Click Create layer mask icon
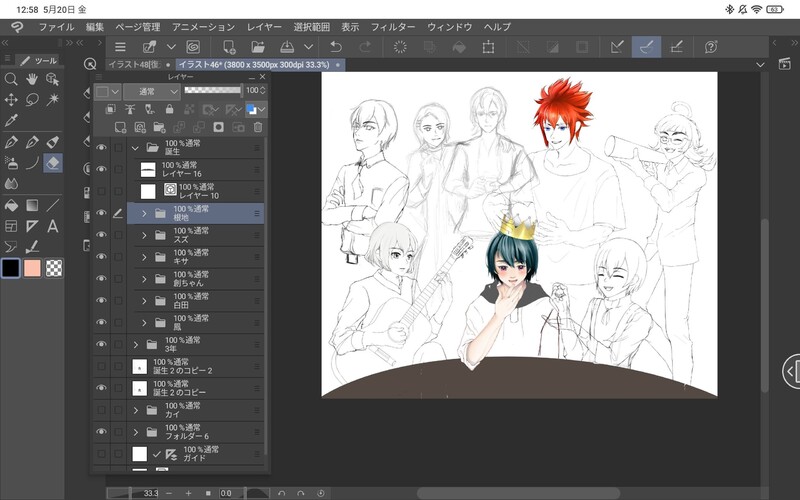 218,127
